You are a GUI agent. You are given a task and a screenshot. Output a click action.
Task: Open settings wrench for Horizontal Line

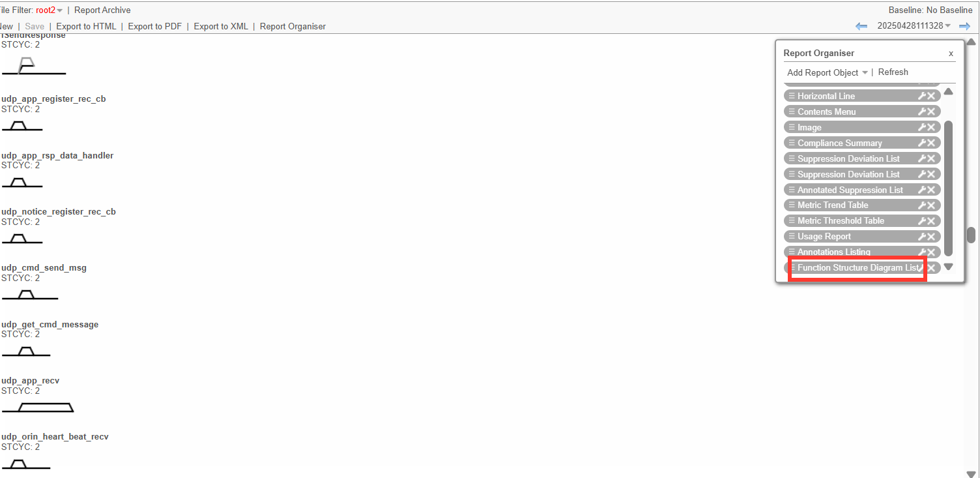pyautogui.click(x=922, y=96)
